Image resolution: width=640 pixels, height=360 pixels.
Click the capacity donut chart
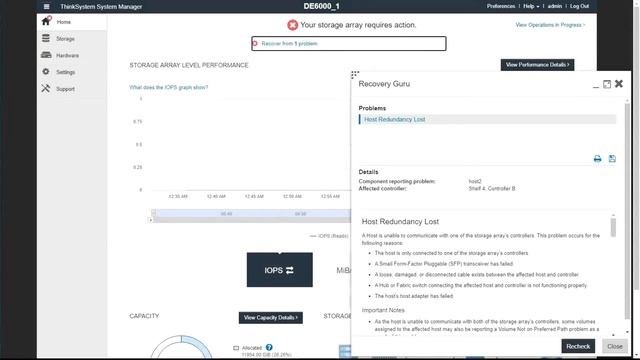[181, 347]
